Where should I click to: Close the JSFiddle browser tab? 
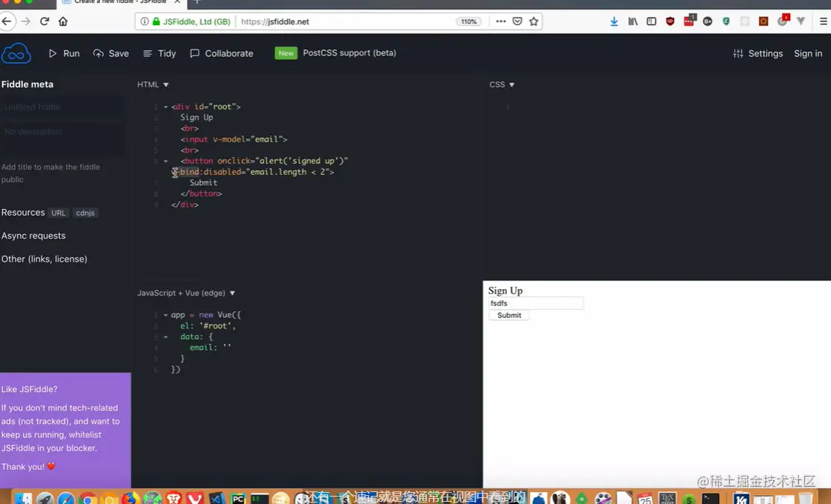point(177,2)
